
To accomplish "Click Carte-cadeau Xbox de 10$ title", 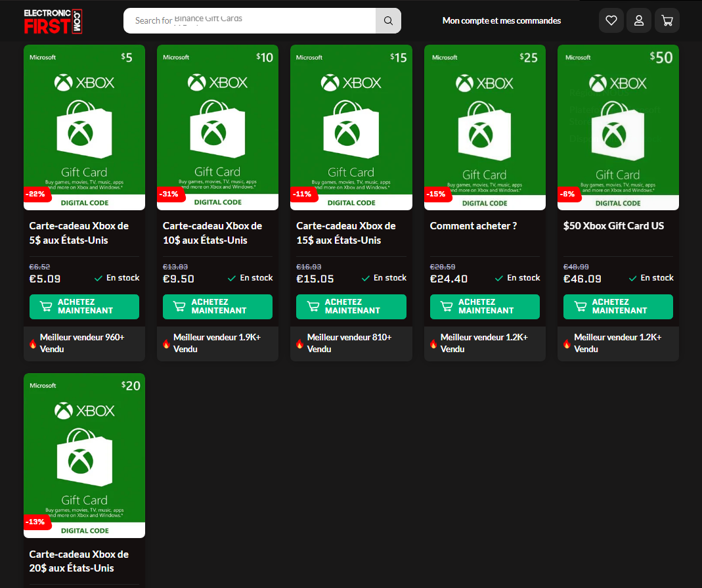I will point(212,233).
